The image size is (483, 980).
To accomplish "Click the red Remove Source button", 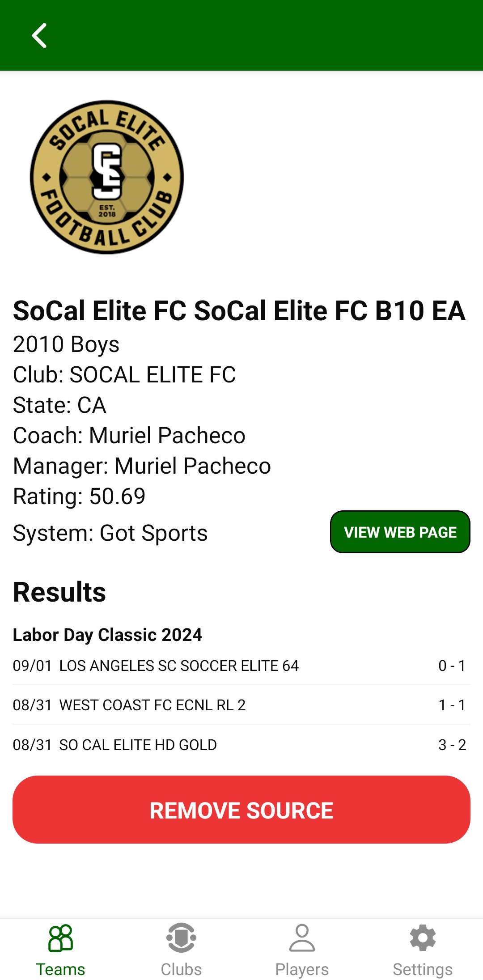I will (x=241, y=810).
